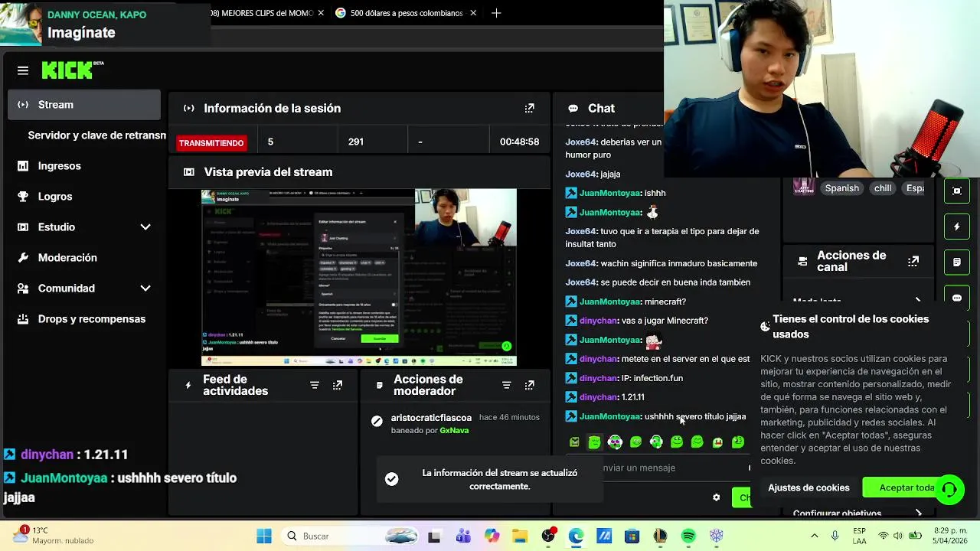
Task: Click dinychan's name on IP: infection.fun message
Action: coord(598,378)
